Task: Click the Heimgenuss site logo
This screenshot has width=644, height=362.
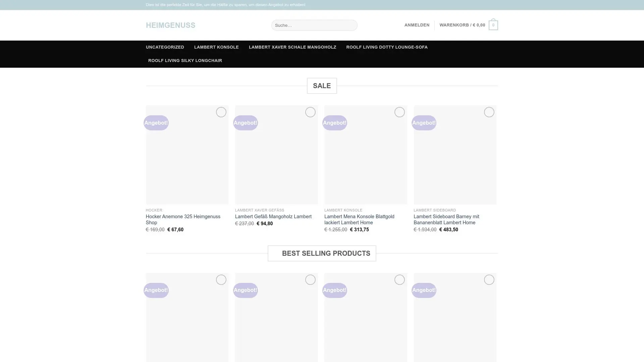Action: point(170,25)
